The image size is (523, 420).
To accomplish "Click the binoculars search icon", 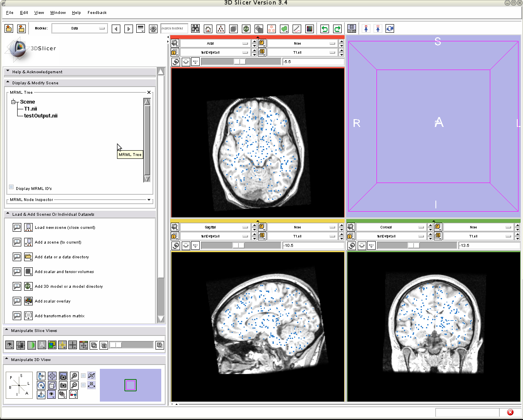I will pos(196,29).
